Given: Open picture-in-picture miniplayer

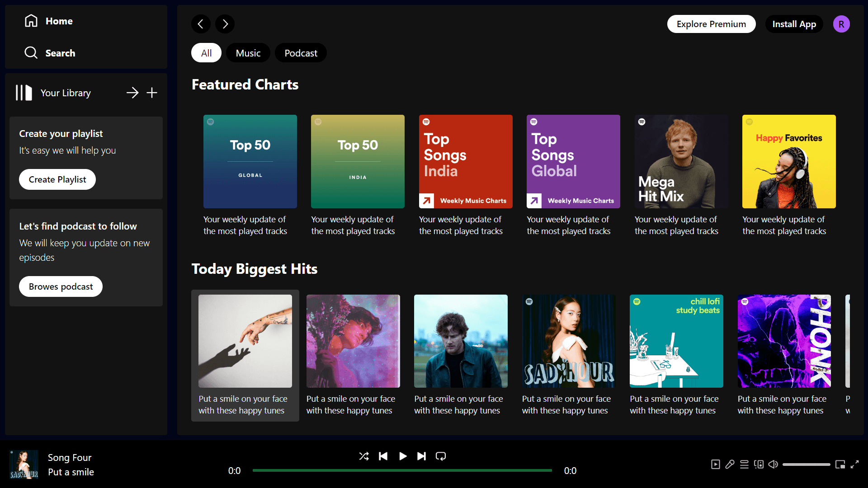Looking at the screenshot, I should [841, 464].
